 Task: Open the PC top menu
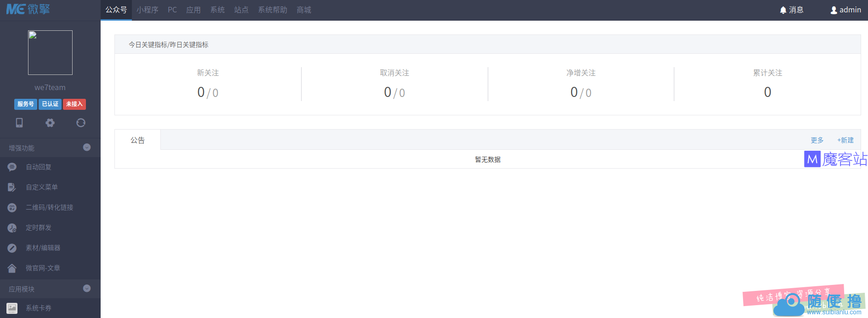pos(172,10)
